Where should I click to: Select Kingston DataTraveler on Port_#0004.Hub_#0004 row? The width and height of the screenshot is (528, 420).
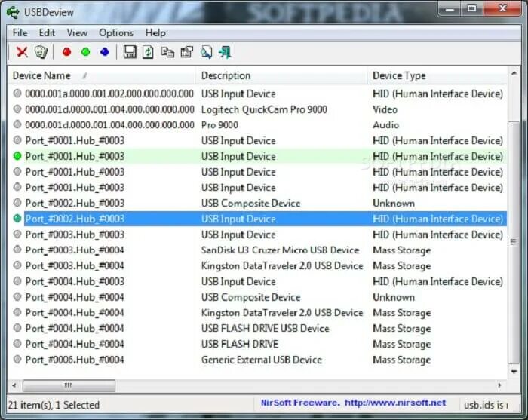coord(282,313)
